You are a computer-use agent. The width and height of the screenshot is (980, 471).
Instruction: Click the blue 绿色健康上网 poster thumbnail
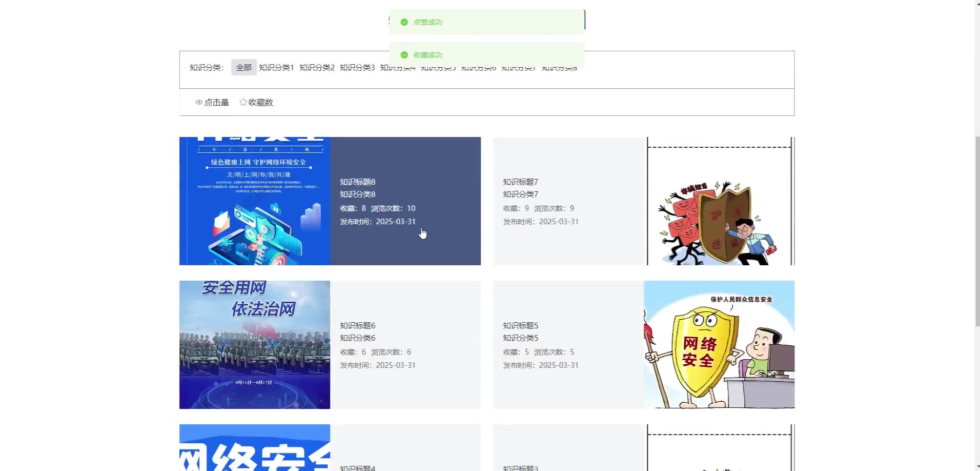coord(255,201)
